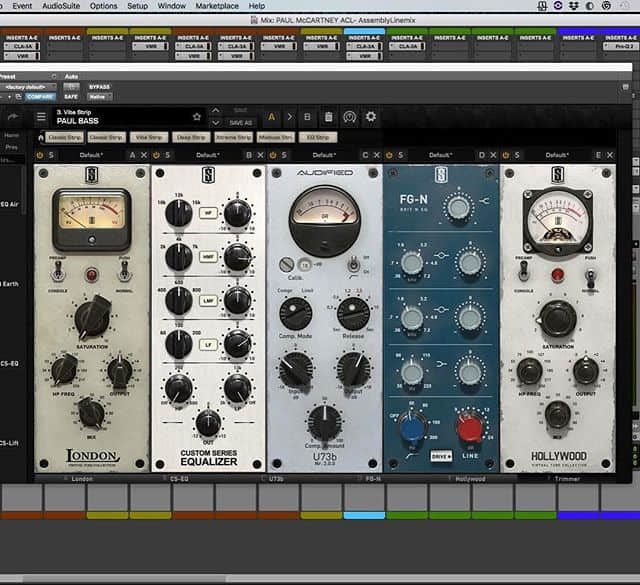
Task: Open the Event menu in the menu bar
Action: (22, 6)
